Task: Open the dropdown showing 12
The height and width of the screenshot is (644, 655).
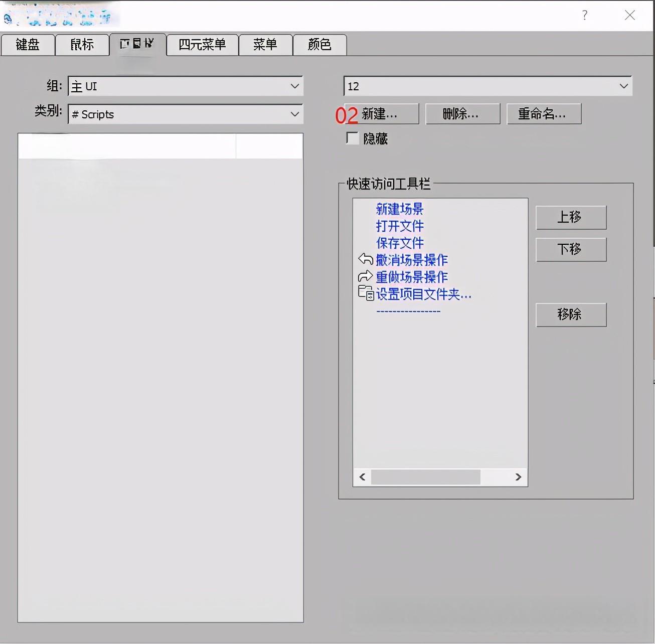Action: [x=487, y=86]
